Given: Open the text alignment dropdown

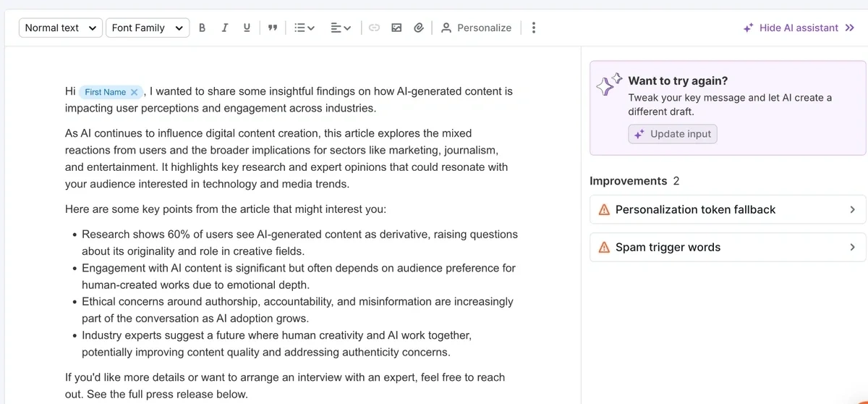Looking at the screenshot, I should tap(340, 28).
